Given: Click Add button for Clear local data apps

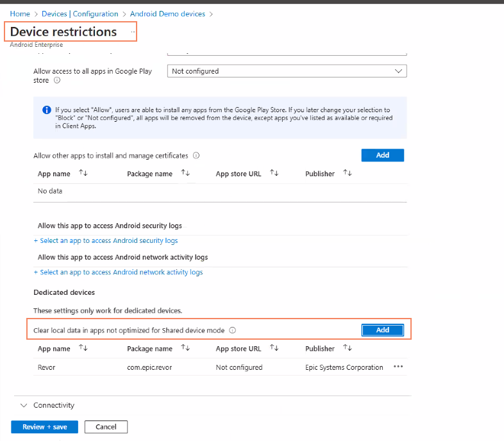Looking at the screenshot, I should pyautogui.click(x=382, y=330).
